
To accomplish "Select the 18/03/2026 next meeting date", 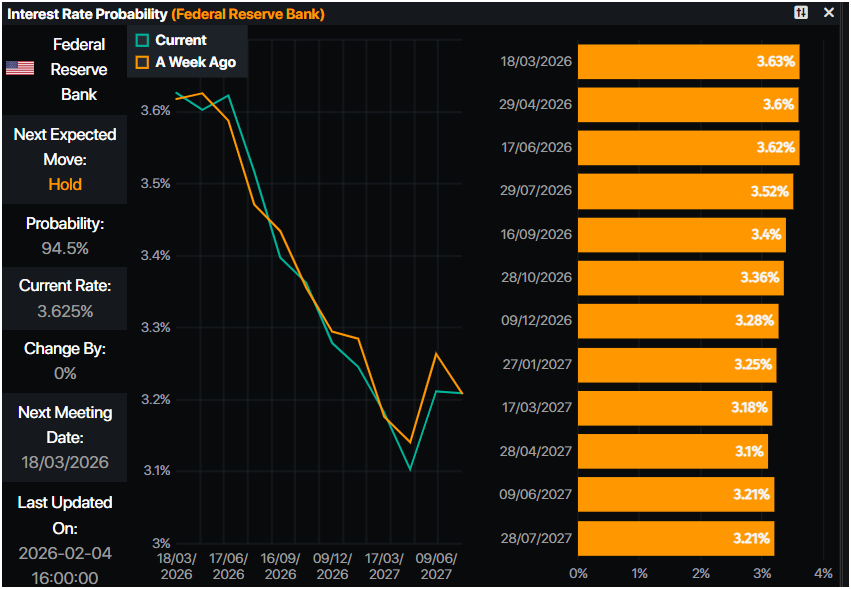I will [x=65, y=463].
